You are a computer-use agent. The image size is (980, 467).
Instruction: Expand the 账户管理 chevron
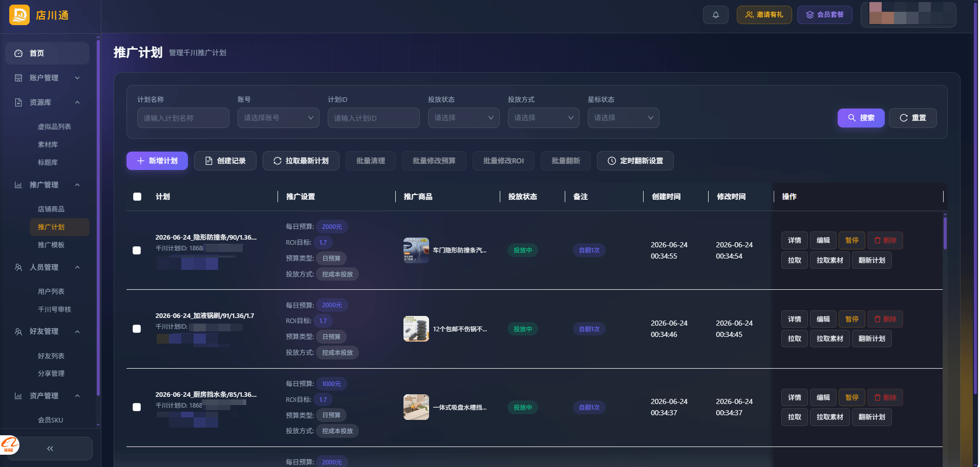coord(77,78)
